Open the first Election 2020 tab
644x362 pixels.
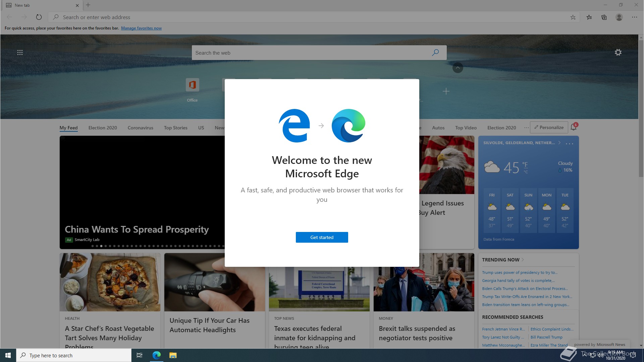(103, 128)
